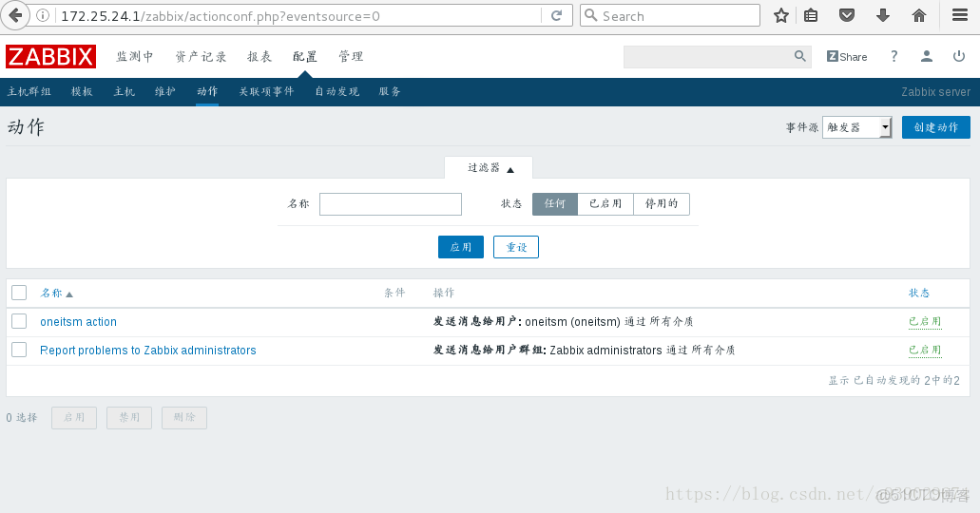Click the Pocket save icon
The width and height of the screenshot is (980, 513).
tap(847, 15)
